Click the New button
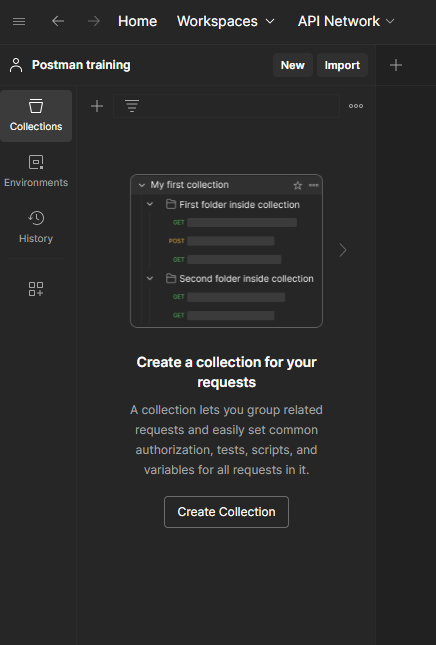436x645 pixels. 293,65
